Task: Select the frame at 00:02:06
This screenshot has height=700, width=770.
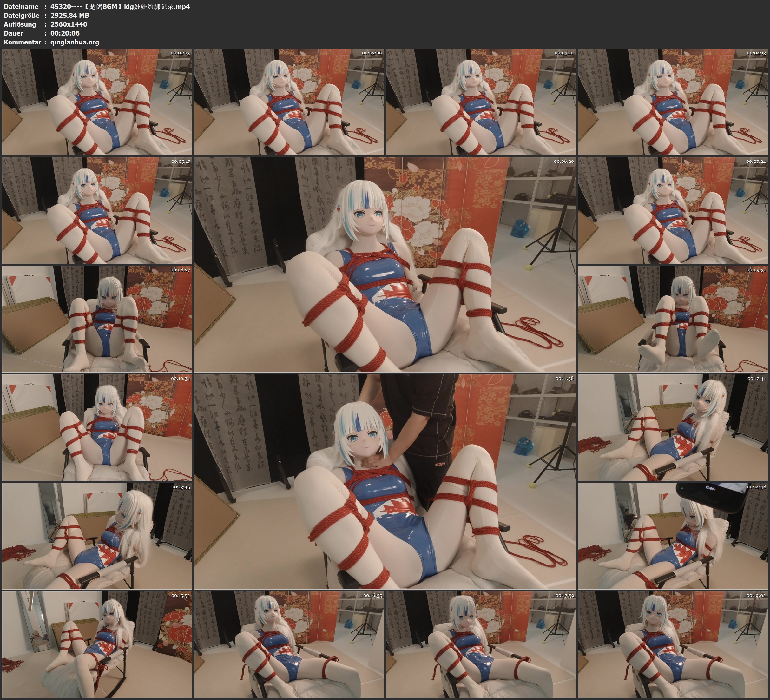Action: [x=289, y=102]
